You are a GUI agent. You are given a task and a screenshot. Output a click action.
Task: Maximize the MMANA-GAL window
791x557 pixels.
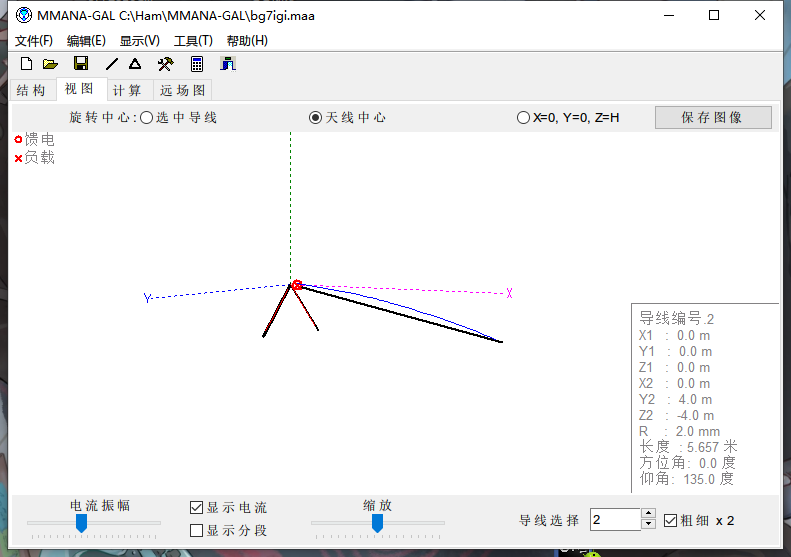coord(714,16)
